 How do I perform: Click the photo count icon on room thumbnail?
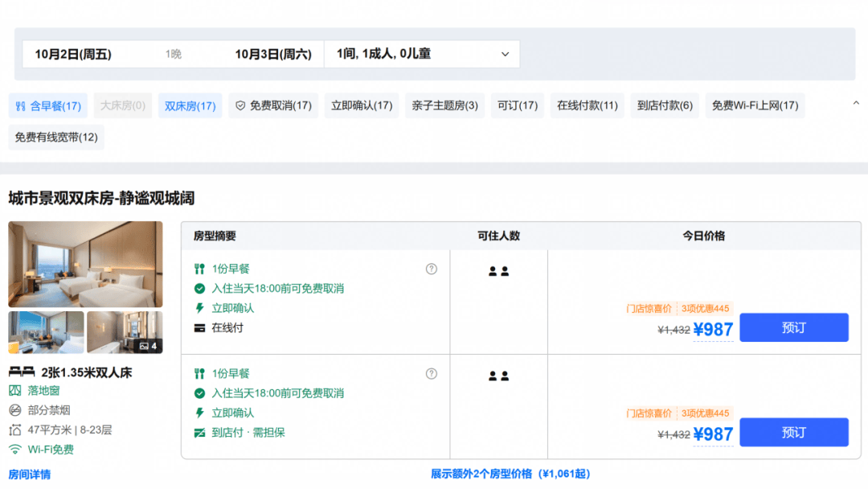click(x=144, y=346)
